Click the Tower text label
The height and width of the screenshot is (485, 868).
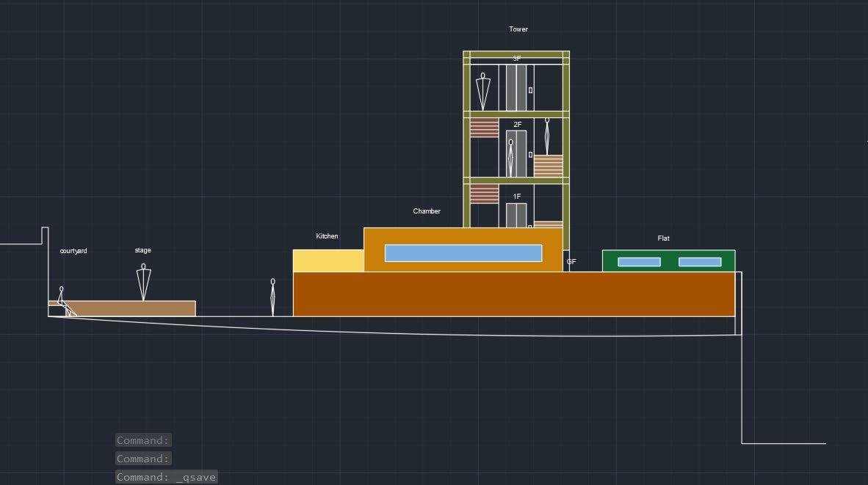pyautogui.click(x=518, y=29)
